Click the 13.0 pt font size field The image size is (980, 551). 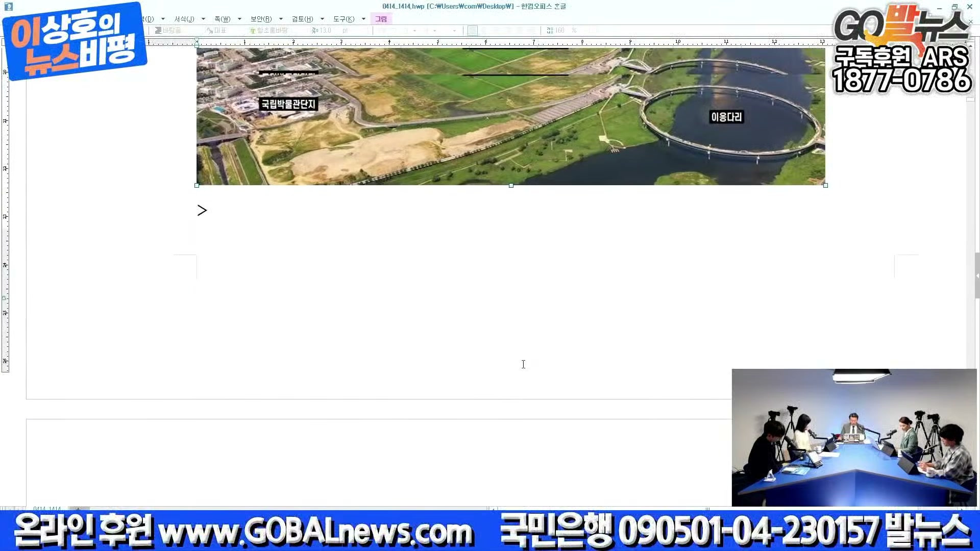coord(325,31)
